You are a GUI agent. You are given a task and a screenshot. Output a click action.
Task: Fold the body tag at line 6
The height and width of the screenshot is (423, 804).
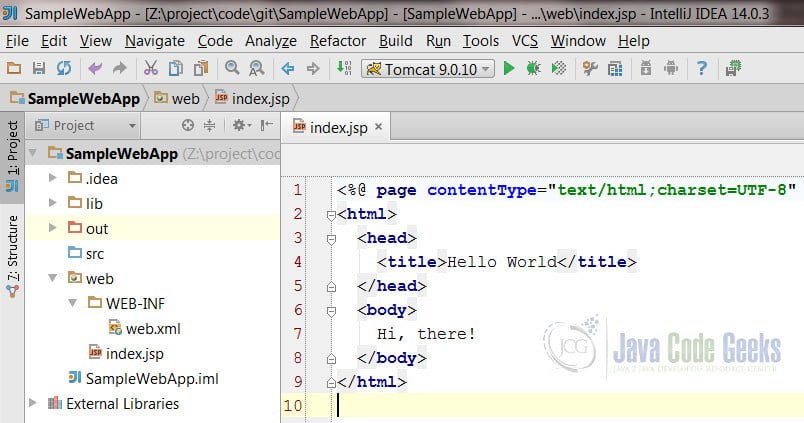click(331, 311)
